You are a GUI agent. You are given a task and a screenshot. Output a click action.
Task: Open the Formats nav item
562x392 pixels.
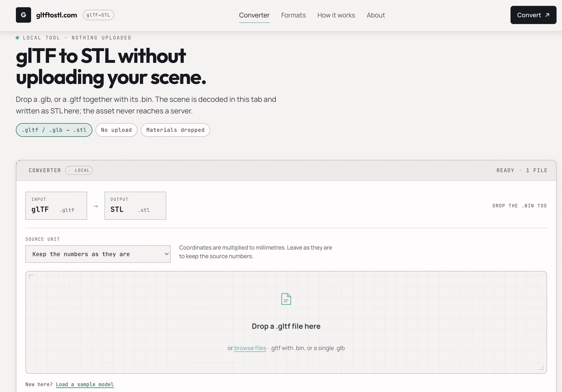pyautogui.click(x=293, y=15)
